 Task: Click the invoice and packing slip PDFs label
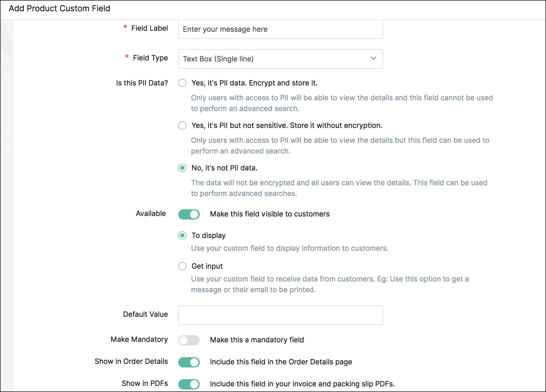tap(302, 384)
